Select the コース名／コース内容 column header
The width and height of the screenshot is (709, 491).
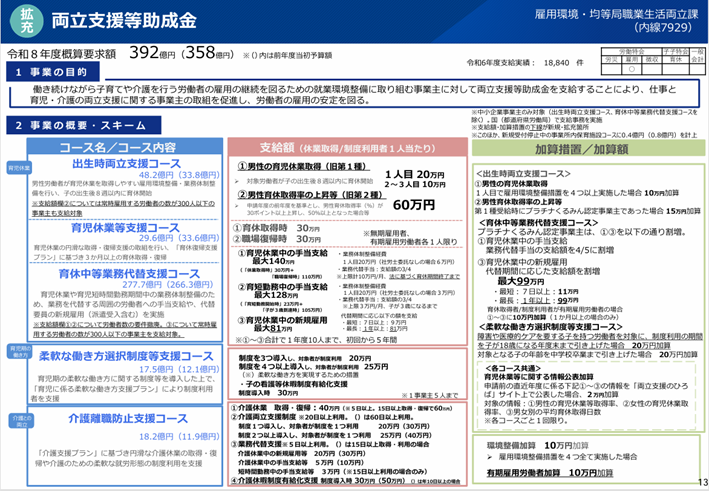[117, 148]
